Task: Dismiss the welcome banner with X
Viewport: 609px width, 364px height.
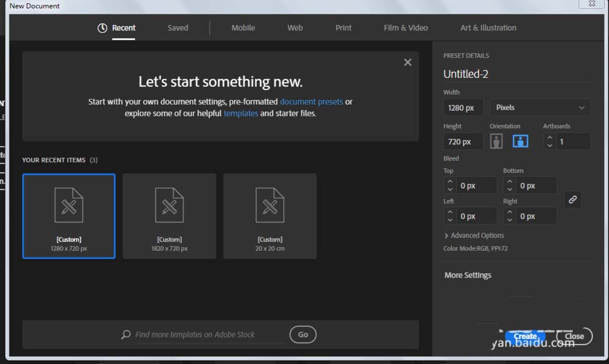Action: tap(407, 62)
